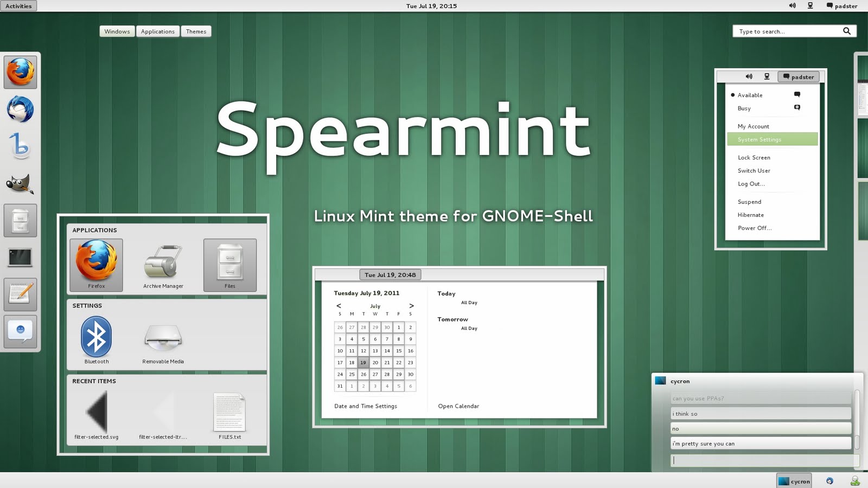
Task: Click the Bluetooth settings icon
Action: (x=97, y=338)
